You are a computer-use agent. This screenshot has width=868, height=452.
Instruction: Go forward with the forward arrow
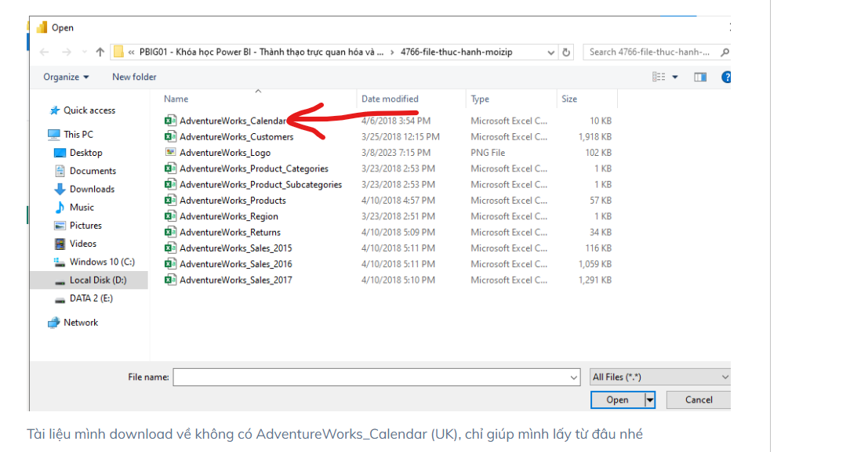point(67,52)
